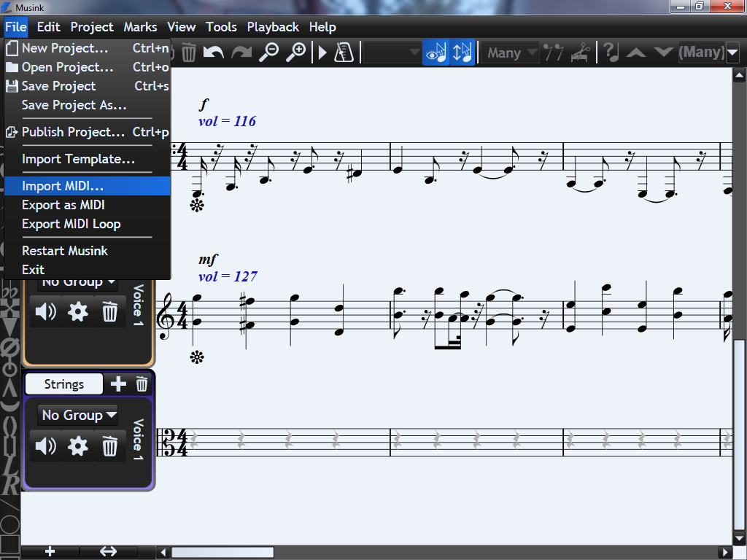Expand the No Group dropdown under Strings
Screen dimensions: 747x560
coord(79,415)
